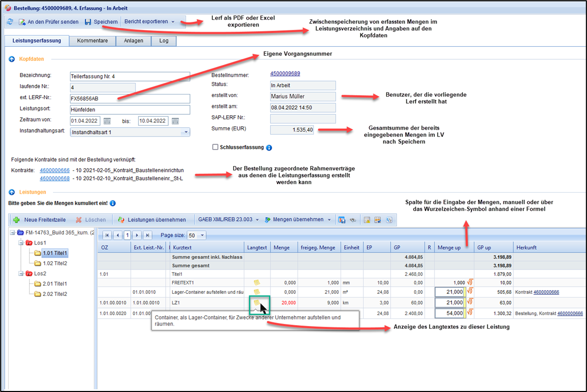This screenshot has height=392, width=587.
Task: Click the Langtext note icon in the LZ1 row
Action: (x=256, y=303)
